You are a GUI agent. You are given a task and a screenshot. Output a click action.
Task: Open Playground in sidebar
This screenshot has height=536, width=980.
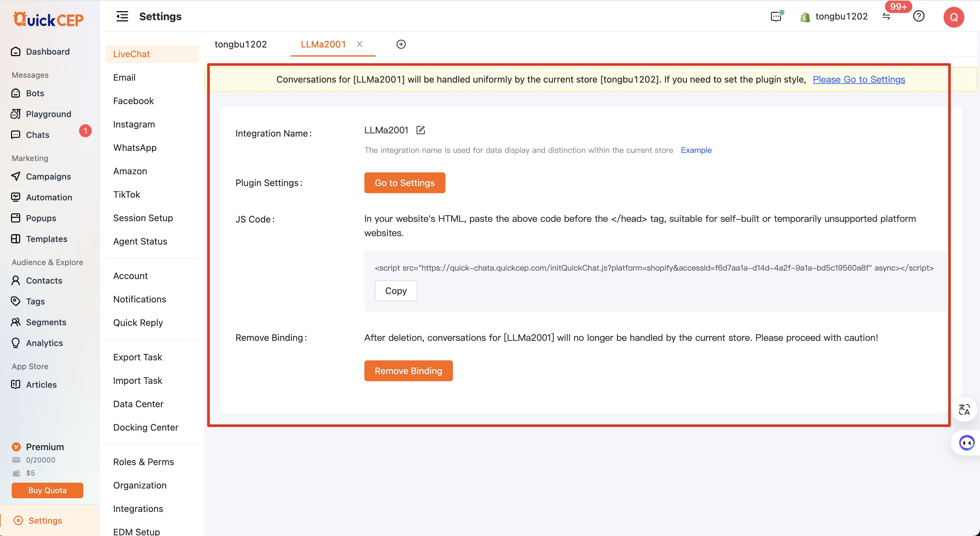pos(48,114)
